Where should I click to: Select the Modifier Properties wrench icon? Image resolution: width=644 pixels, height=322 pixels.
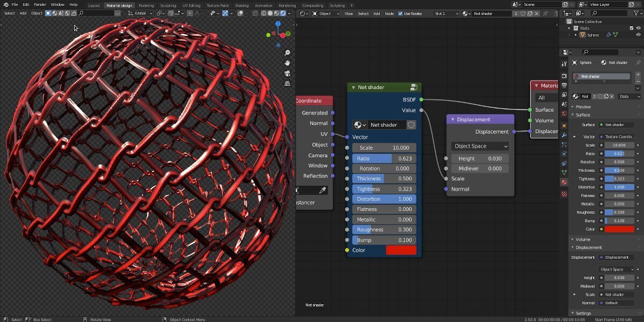[565, 136]
